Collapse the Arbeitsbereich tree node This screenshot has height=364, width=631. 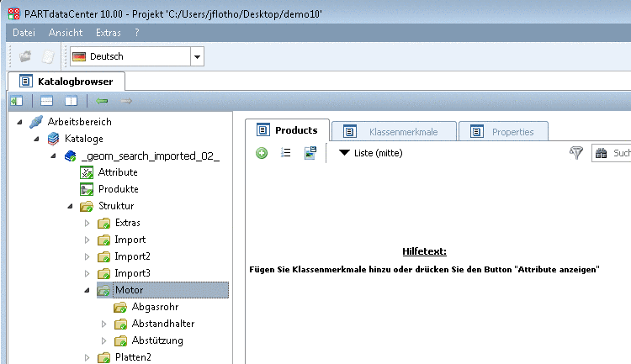19,122
